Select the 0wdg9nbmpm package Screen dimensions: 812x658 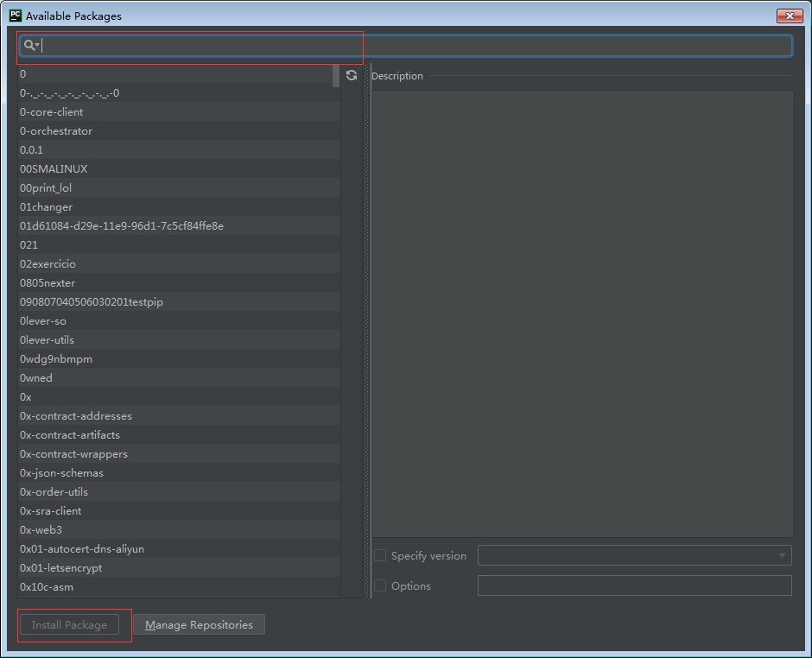179,359
